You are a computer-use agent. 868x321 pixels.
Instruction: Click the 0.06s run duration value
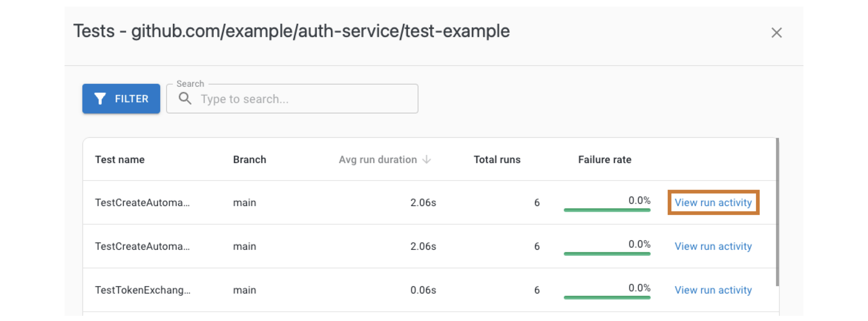[x=423, y=290]
